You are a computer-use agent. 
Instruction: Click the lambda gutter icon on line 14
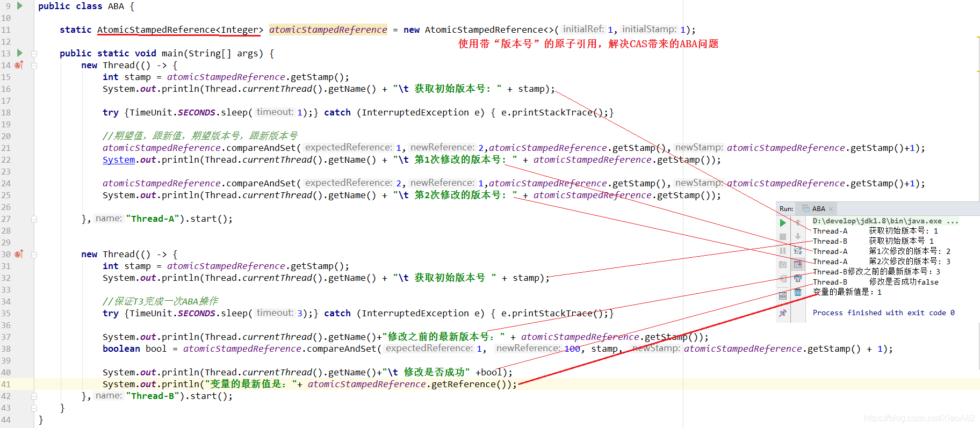[19, 65]
